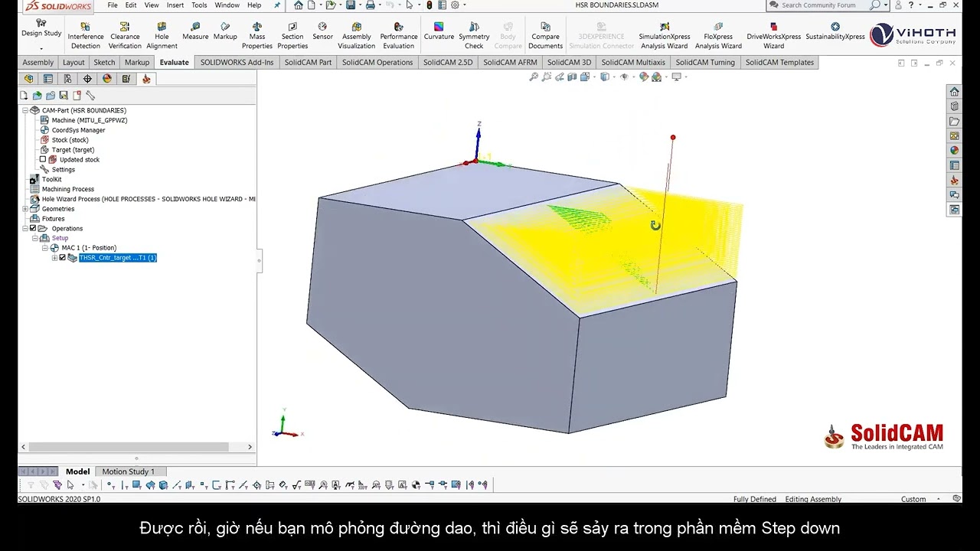
Task: Open the DisplayManager color ball tab
Action: tap(106, 78)
